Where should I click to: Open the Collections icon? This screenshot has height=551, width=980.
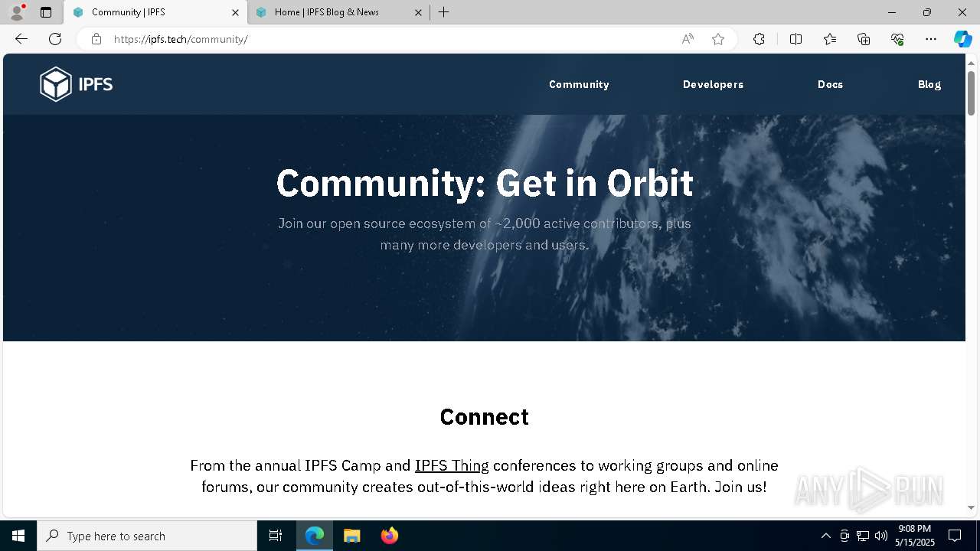[x=864, y=39]
